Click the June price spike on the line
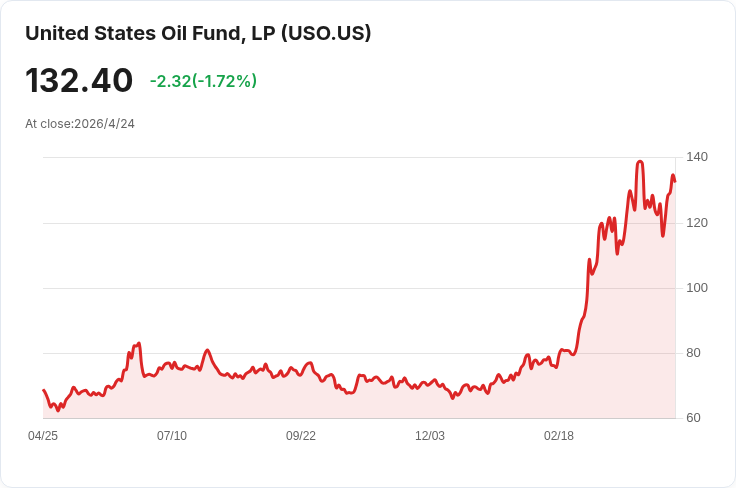The height and width of the screenshot is (488, 736). click(139, 343)
